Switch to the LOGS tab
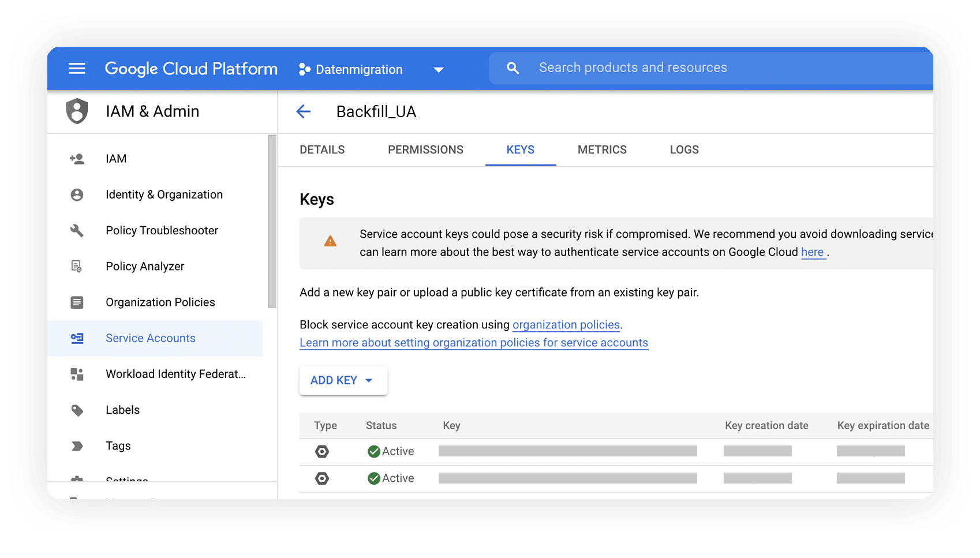The height and width of the screenshot is (558, 980). (x=684, y=150)
